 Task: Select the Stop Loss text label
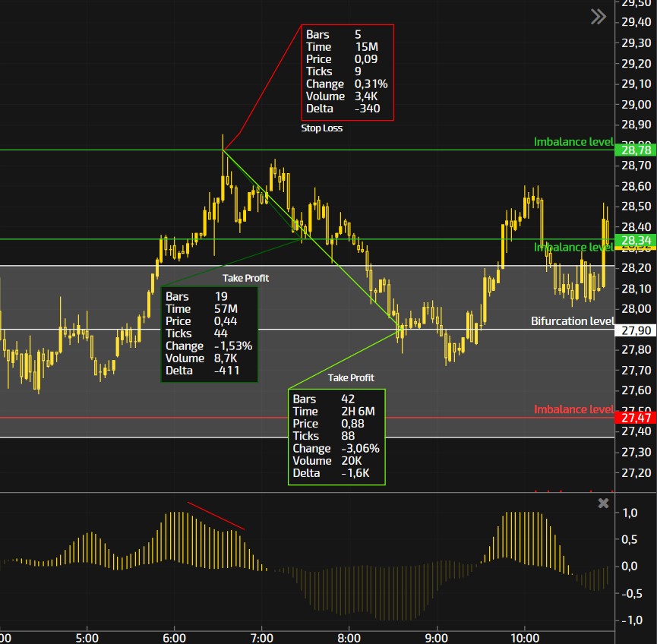[321, 128]
